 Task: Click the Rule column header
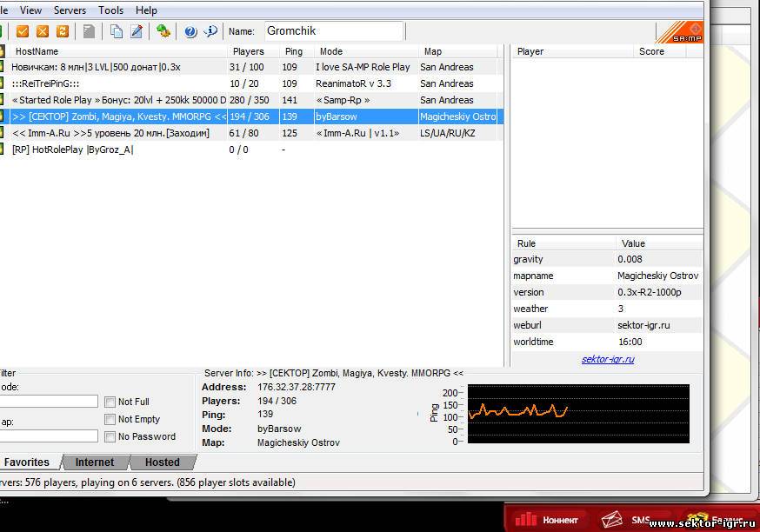click(x=563, y=243)
